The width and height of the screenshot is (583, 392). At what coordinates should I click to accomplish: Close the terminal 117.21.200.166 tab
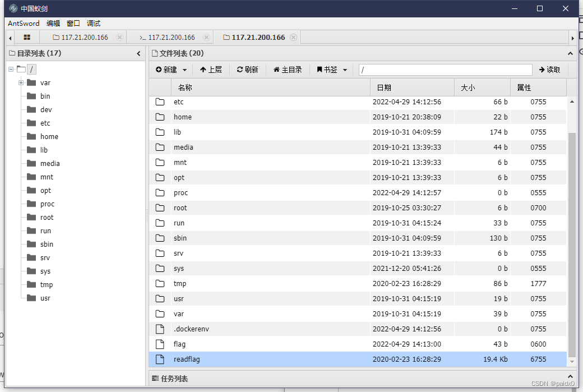(206, 37)
